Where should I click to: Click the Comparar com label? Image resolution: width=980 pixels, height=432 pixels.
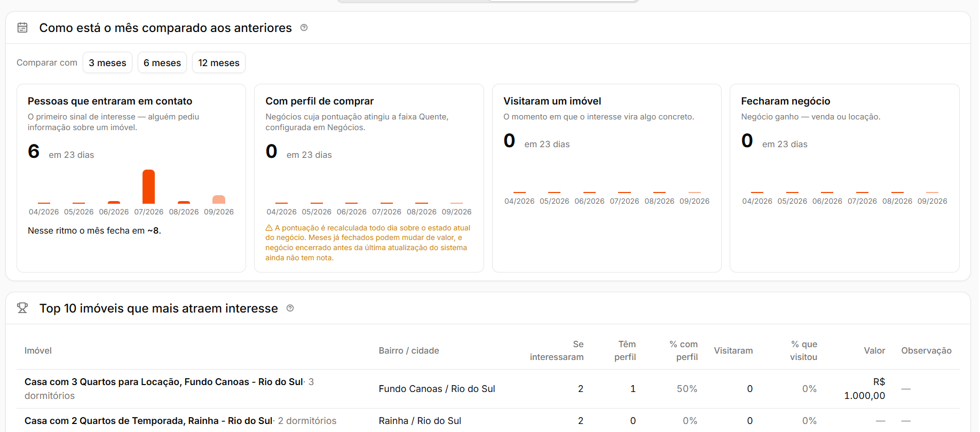(x=47, y=62)
